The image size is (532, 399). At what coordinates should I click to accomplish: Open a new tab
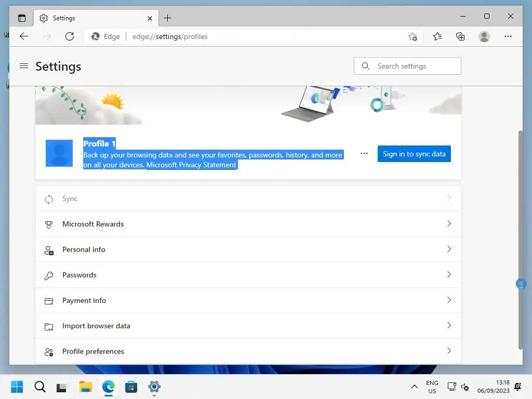(168, 18)
